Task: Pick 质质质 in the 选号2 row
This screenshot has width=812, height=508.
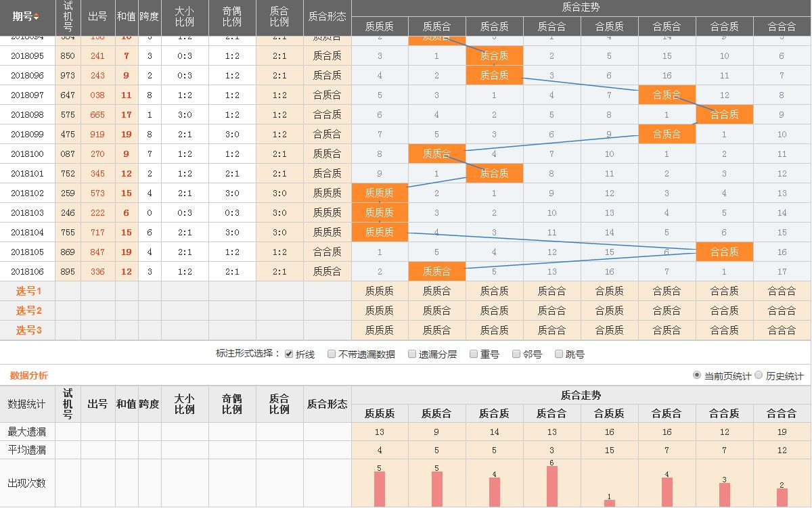Action: point(380,311)
